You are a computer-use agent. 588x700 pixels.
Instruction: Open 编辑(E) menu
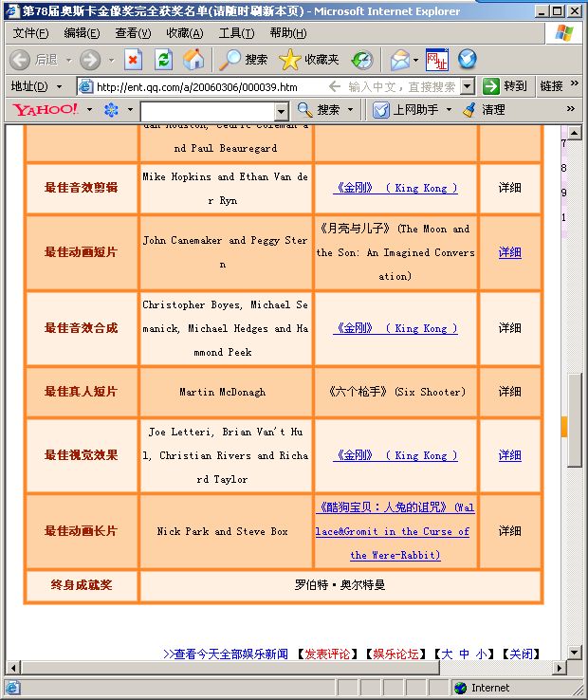point(82,33)
